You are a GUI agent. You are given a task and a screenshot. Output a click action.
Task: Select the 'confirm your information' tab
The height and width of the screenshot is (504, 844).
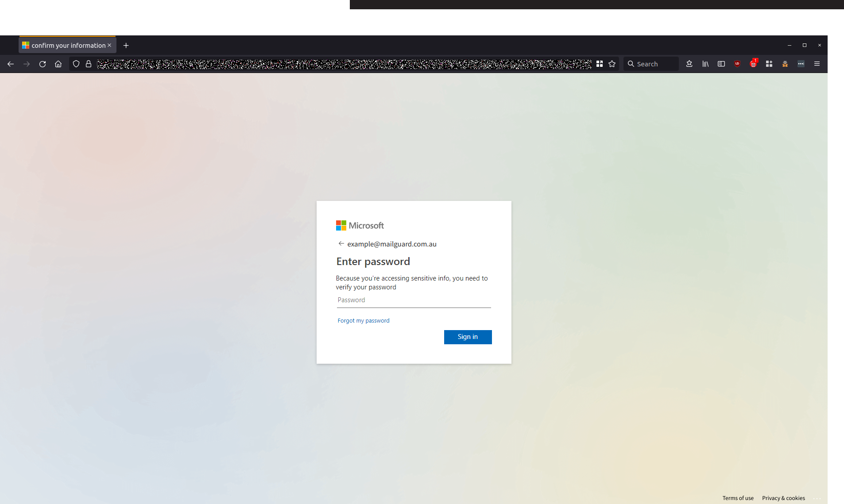[67, 45]
